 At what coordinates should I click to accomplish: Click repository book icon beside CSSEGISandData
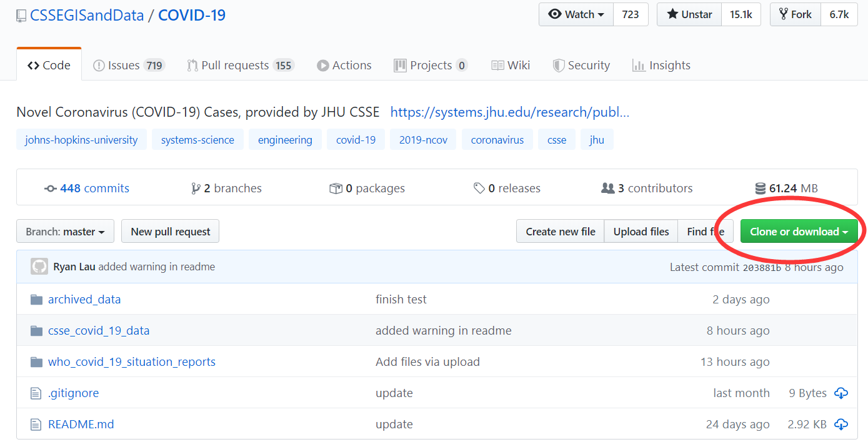pyautogui.click(x=22, y=16)
